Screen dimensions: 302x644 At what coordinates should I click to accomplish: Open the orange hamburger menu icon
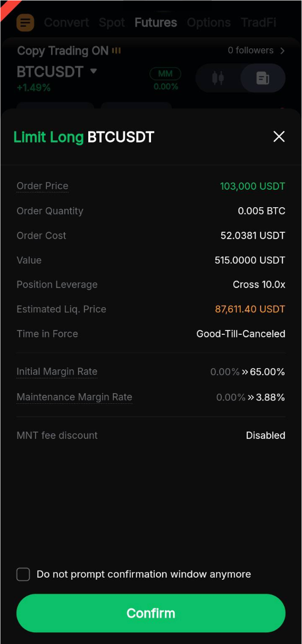[25, 22]
